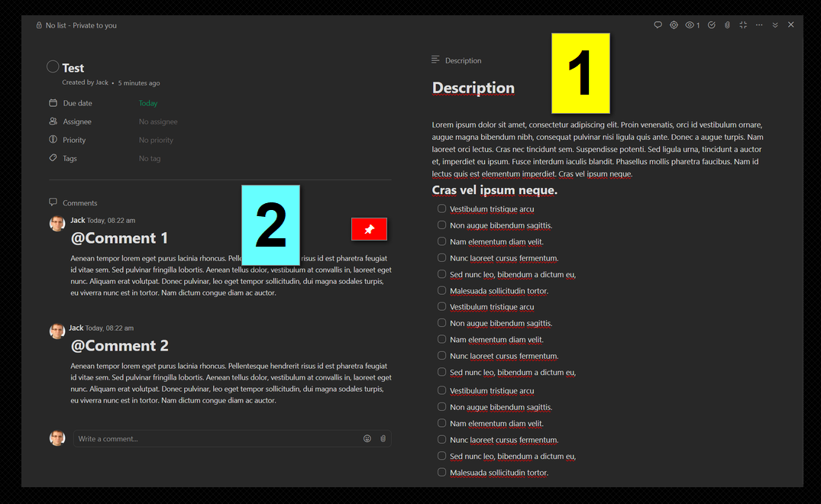
Task: Tick the first Non augue bibendum sagittis checkbox
Action: tap(441, 225)
